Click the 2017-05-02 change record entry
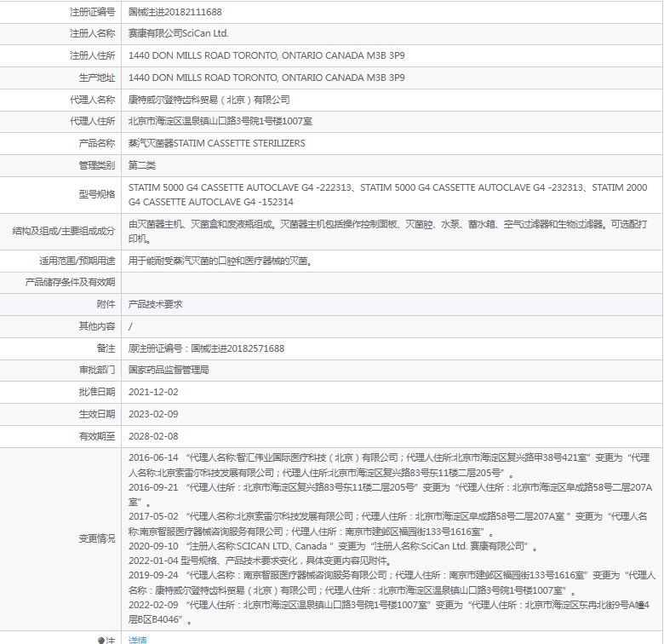Image resolution: width=664 pixels, height=644 pixels. tap(388, 524)
